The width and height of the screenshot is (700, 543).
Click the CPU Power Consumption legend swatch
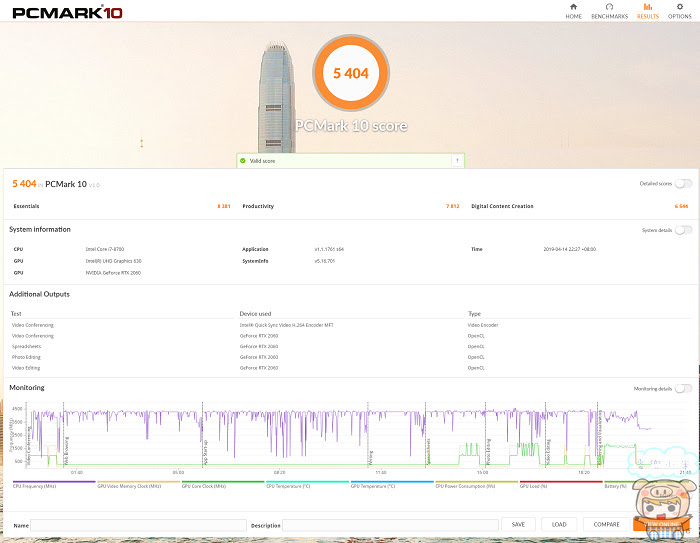[x=476, y=482]
